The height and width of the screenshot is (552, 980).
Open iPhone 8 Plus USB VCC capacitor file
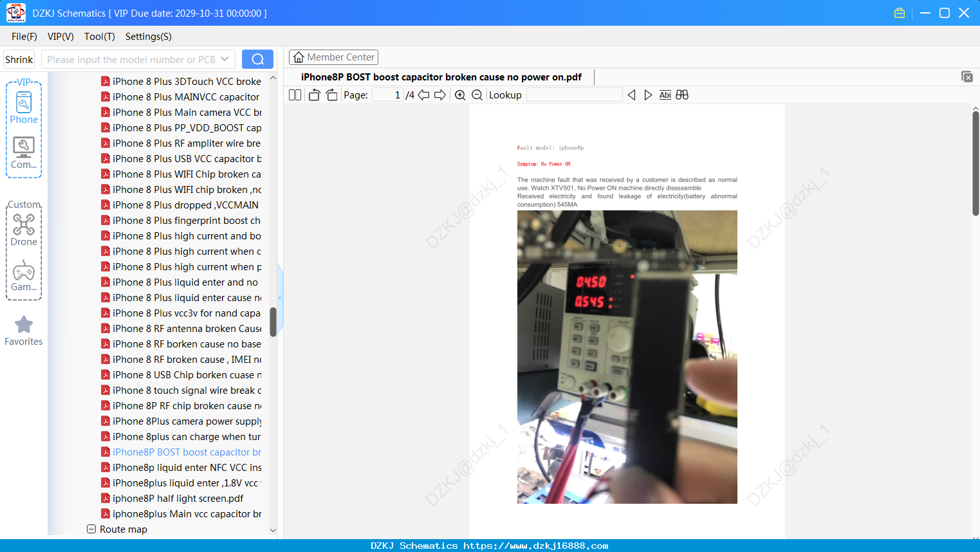[x=187, y=158]
